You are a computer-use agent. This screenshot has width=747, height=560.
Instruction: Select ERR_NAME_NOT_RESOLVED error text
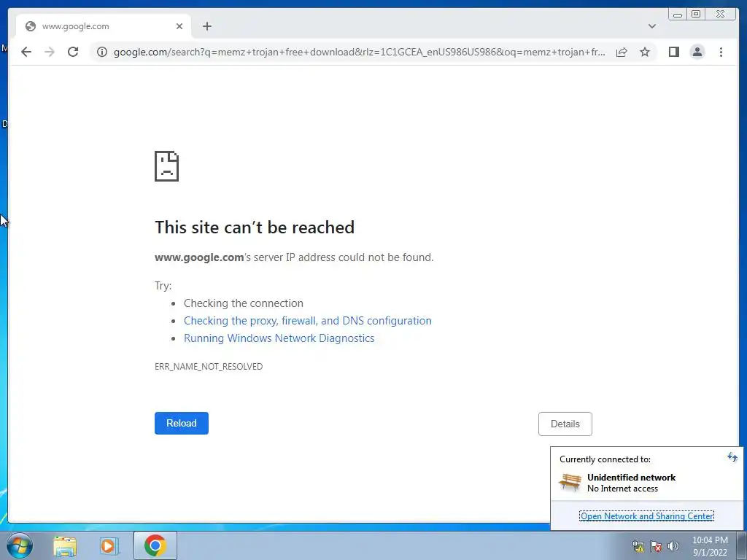(x=209, y=366)
